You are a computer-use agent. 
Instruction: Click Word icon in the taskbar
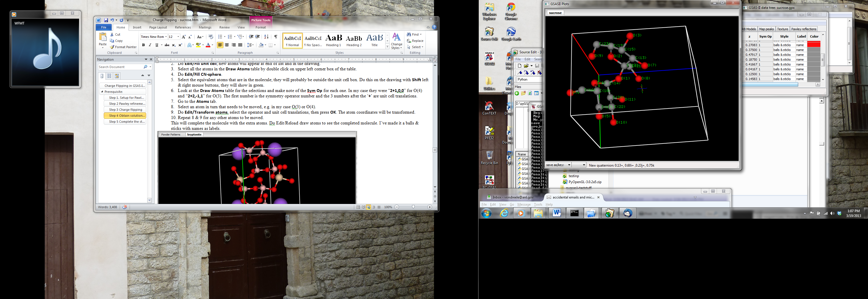[x=556, y=213]
